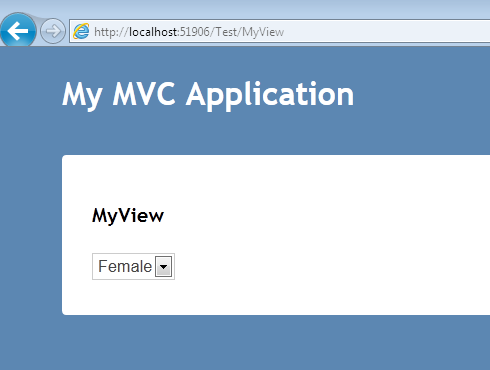490x370 pixels.
Task: Click empty space in the address bar after the URL
Action: click(387, 31)
